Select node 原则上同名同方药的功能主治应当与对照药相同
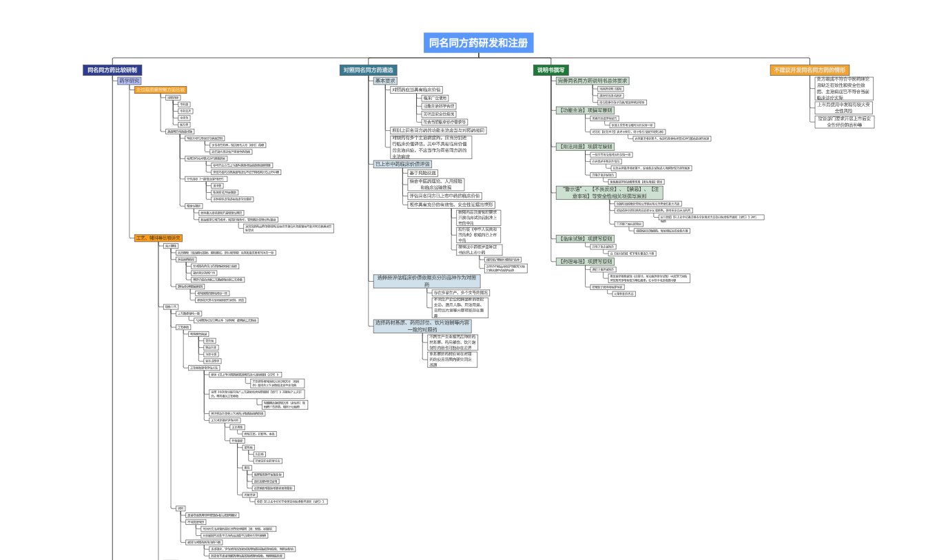948x560 pixels. pos(438,130)
